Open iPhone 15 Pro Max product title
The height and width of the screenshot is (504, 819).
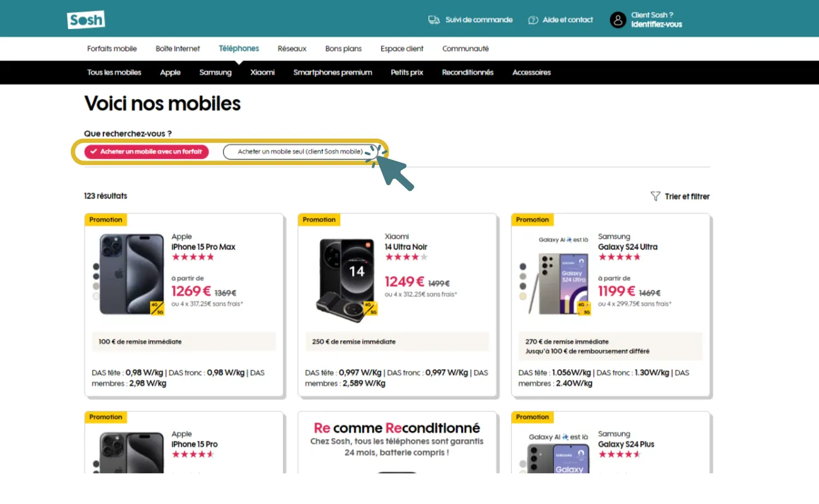point(203,247)
